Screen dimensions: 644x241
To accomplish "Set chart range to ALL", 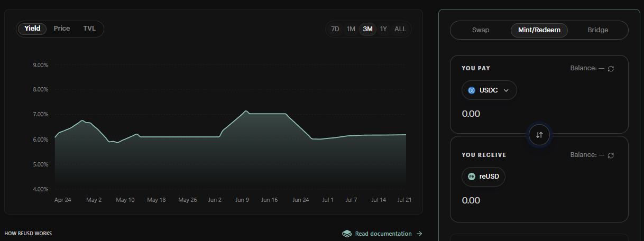I will coord(400,29).
